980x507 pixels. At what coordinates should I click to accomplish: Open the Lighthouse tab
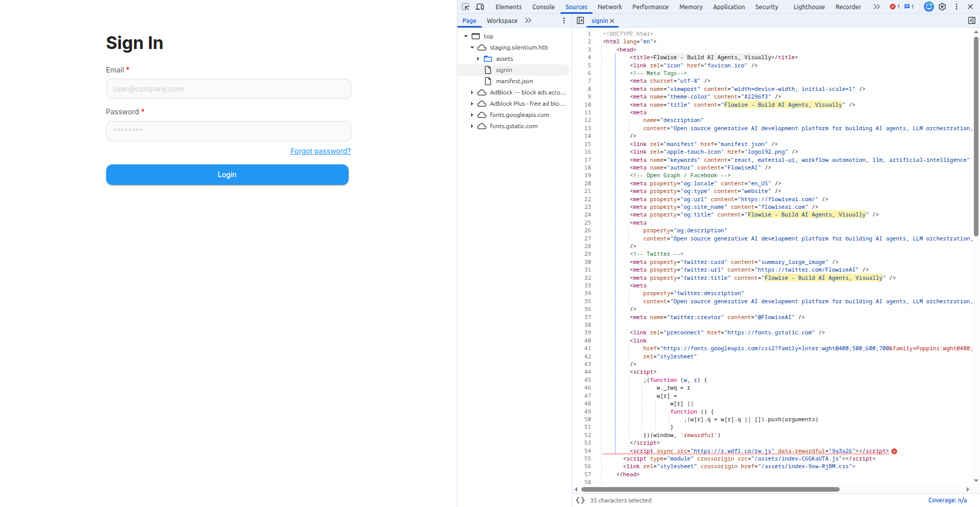[809, 7]
